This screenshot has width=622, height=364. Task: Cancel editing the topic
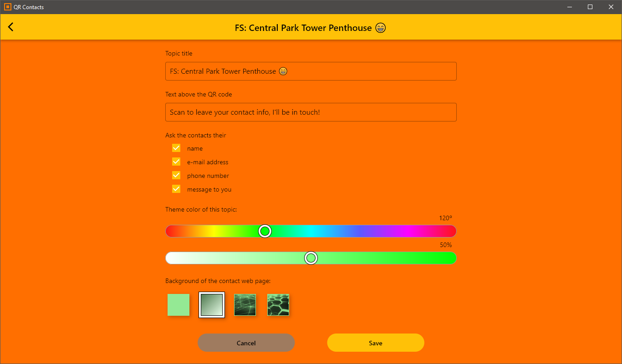click(246, 343)
